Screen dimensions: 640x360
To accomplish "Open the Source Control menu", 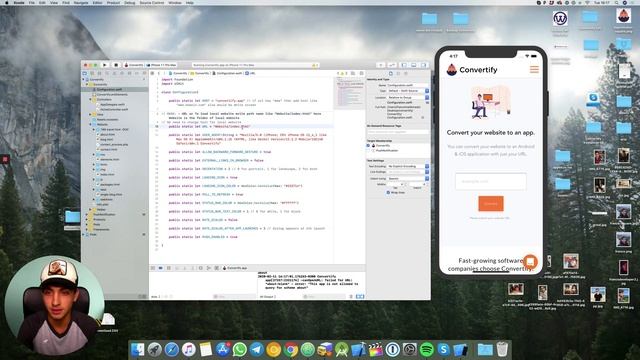I will pyautogui.click(x=152, y=3).
